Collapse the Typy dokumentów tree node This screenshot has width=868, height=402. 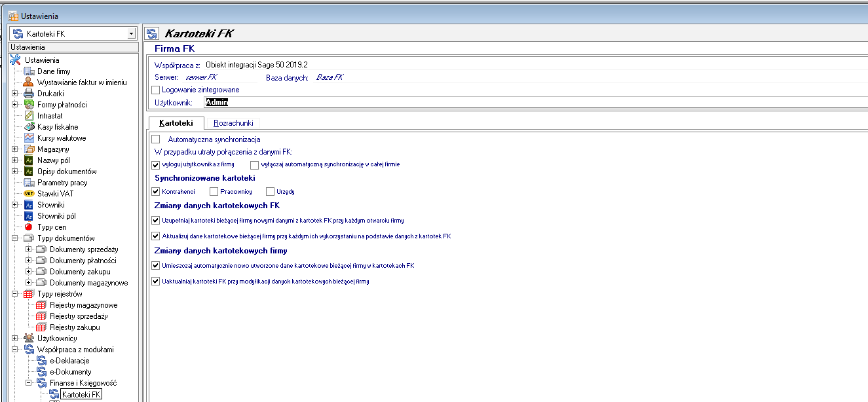[x=14, y=238]
